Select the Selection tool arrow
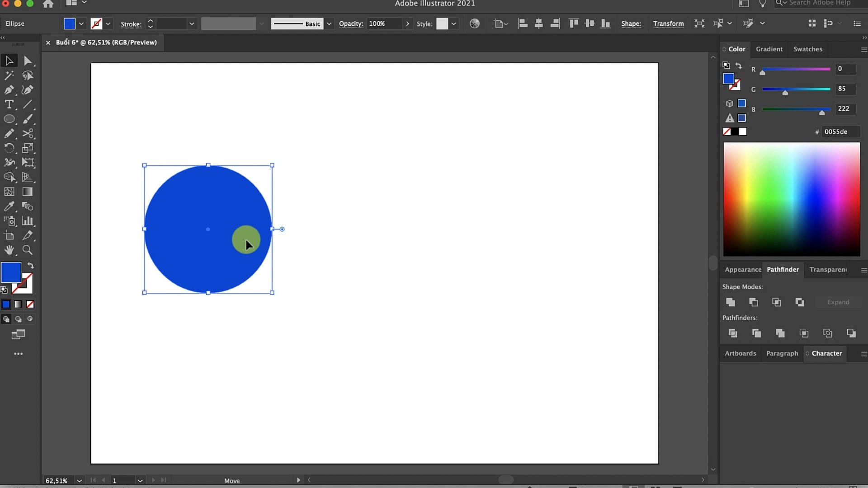Viewport: 868px width, 488px height. click(9, 61)
